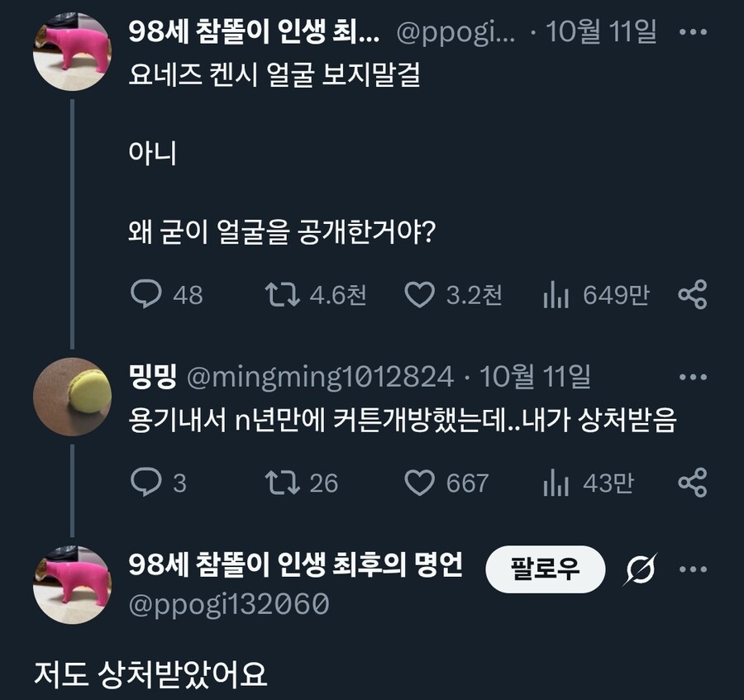The width and height of the screenshot is (744, 700).
Task: Open the @ppogi132060 handle link
Action: point(229,605)
